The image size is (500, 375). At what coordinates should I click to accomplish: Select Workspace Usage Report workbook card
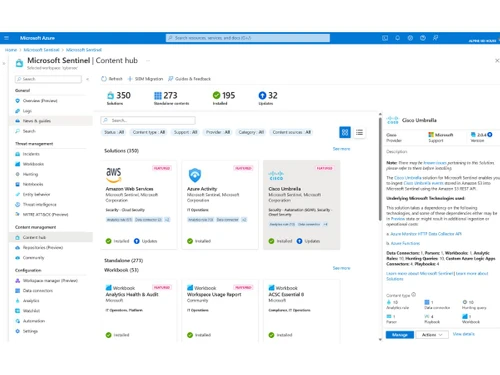(x=220, y=311)
